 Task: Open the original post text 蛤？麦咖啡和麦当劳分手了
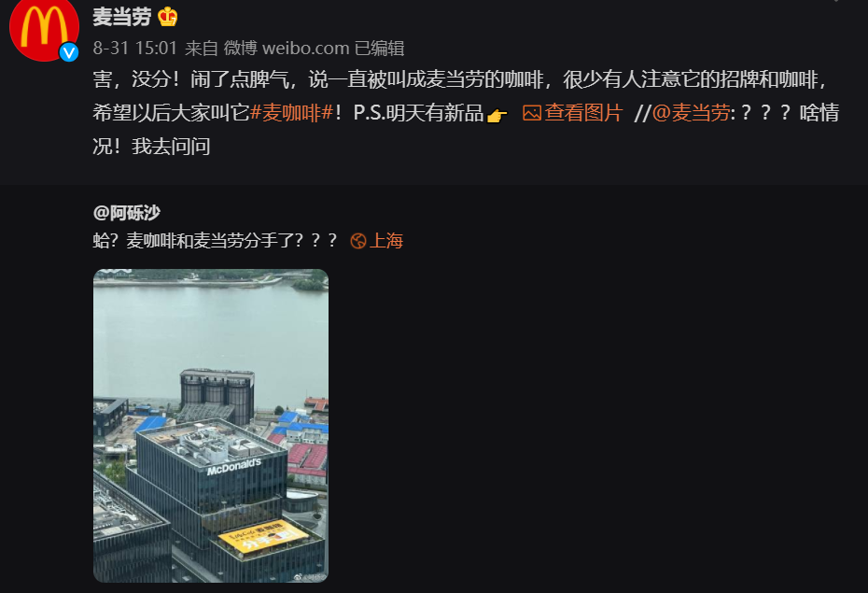tap(215, 241)
